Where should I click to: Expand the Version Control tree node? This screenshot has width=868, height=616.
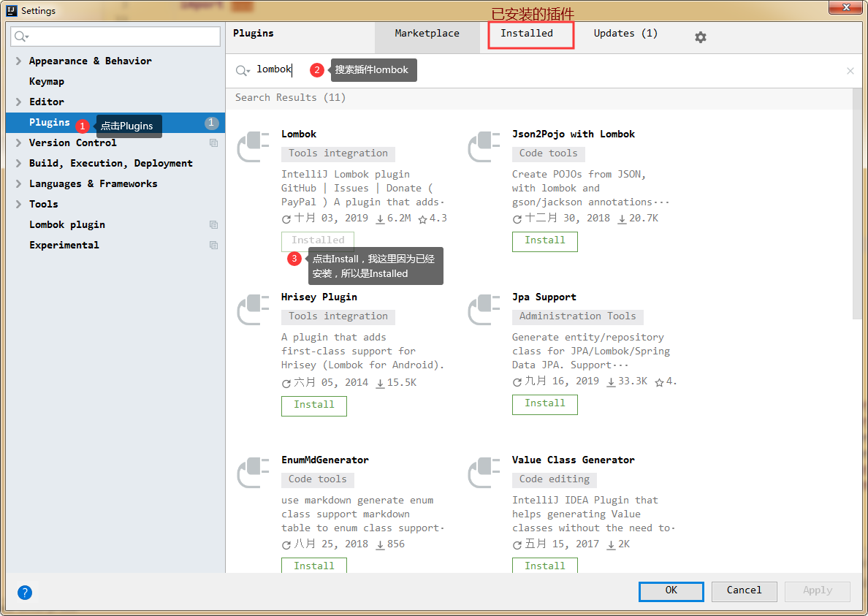(19, 142)
